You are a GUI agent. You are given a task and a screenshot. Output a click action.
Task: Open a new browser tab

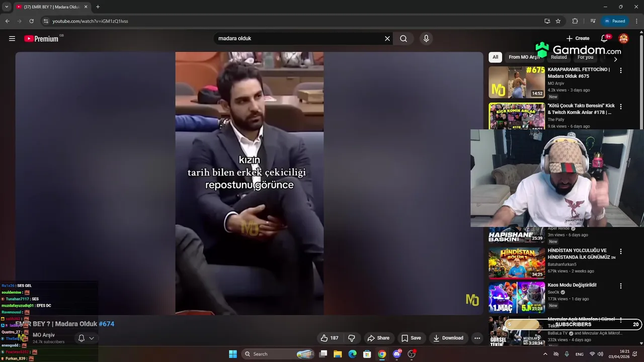click(x=98, y=7)
